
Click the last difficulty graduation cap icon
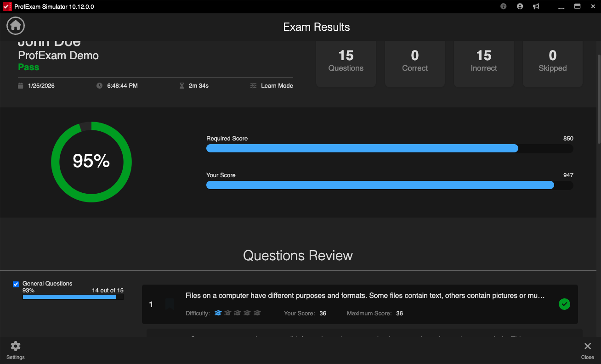(257, 313)
